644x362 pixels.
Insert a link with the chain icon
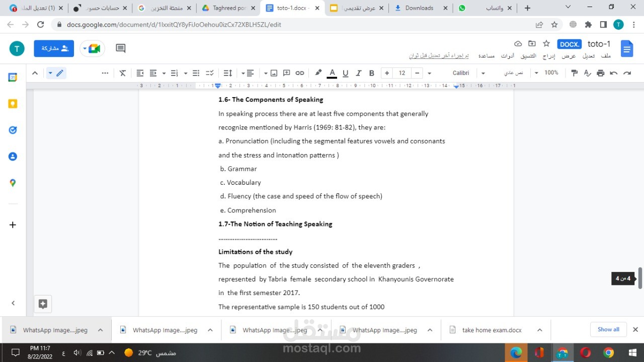[x=300, y=73]
